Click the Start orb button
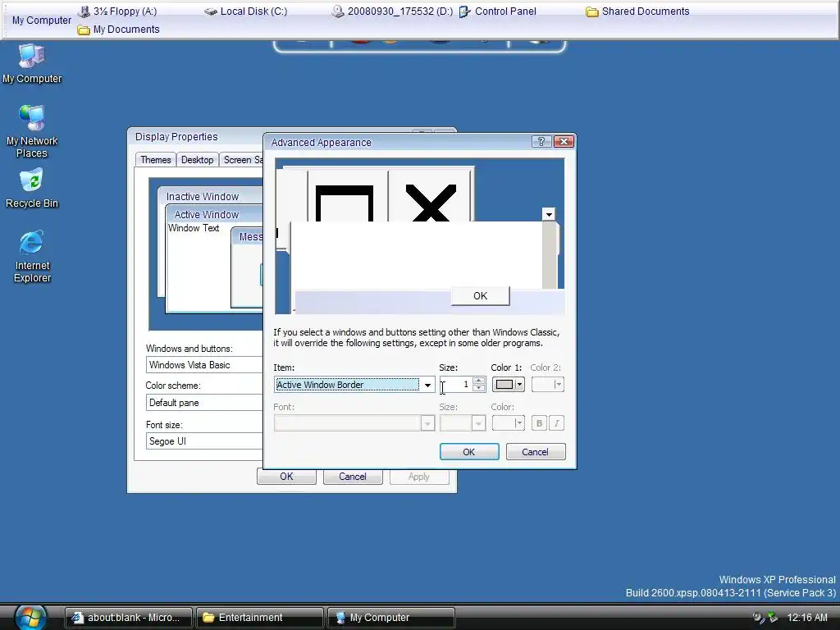This screenshot has width=840, height=630. (x=30, y=617)
